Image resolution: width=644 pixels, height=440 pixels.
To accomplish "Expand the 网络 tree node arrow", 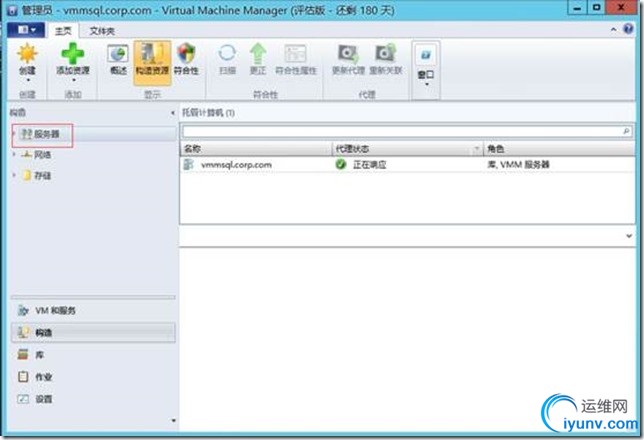I will point(14,154).
